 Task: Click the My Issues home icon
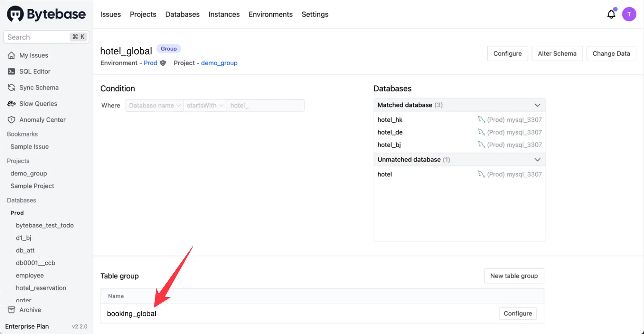click(12, 55)
